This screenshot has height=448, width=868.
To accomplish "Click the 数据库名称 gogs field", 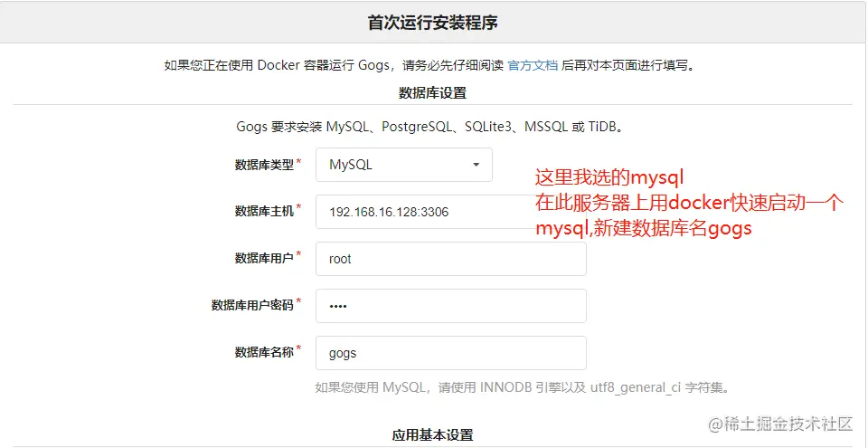I will coord(450,353).
